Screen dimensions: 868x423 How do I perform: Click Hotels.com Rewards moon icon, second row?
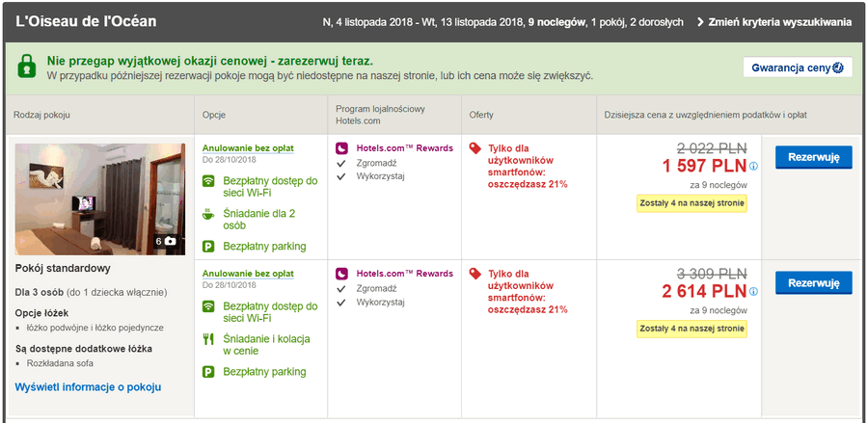pos(341,274)
